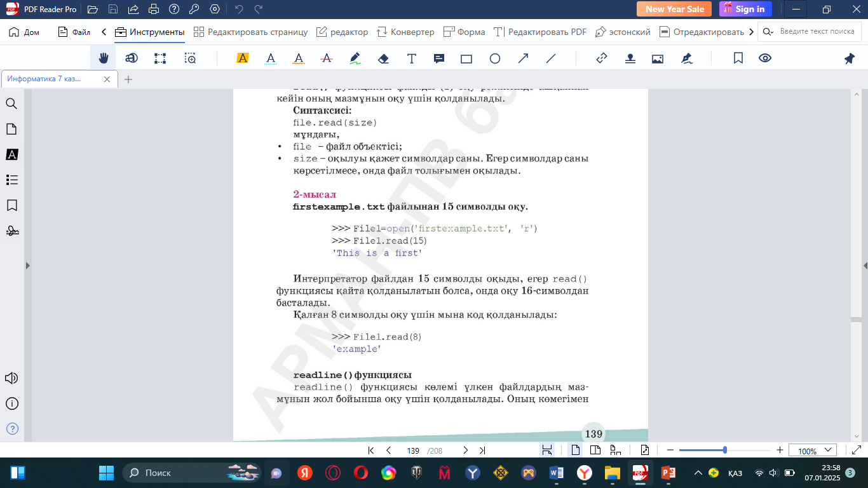This screenshot has width=868, height=488.
Task: Go to the next page arrow
Action: 465,451
